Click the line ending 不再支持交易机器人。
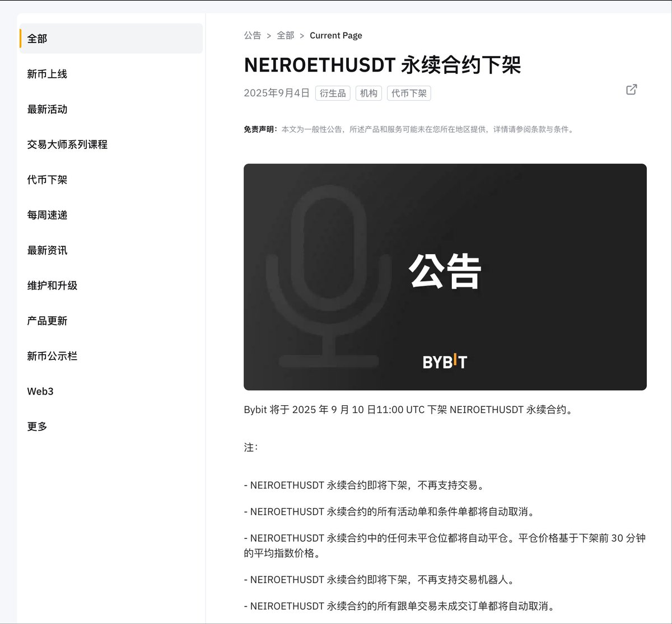 tap(379, 580)
